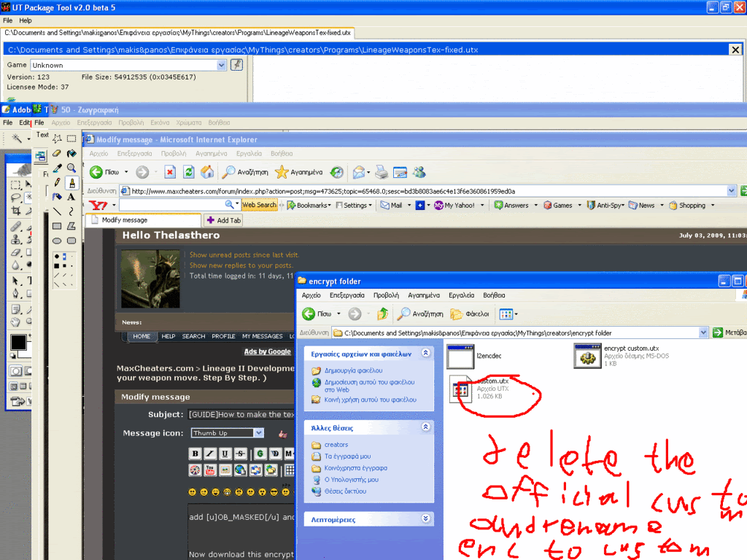The height and width of the screenshot is (560, 747).
Task: Pick the magnifier zoom tool in Paint
Action: (x=71, y=168)
